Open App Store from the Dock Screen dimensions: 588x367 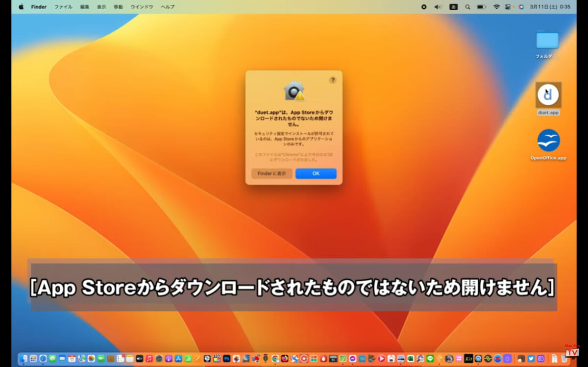pos(178,359)
